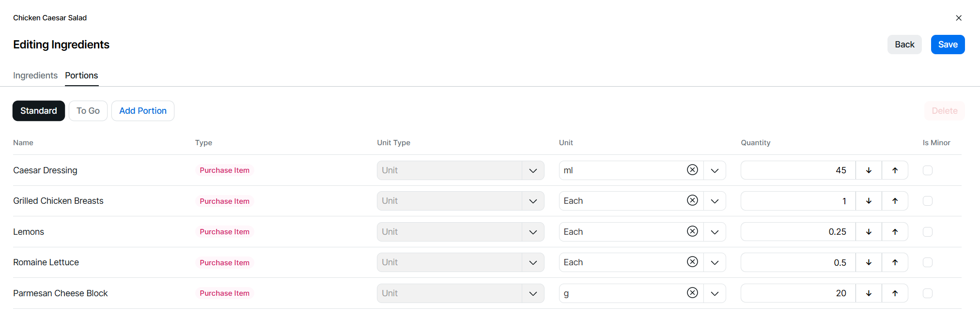Mark Caesar Dressing as minor ingredient

click(927, 170)
